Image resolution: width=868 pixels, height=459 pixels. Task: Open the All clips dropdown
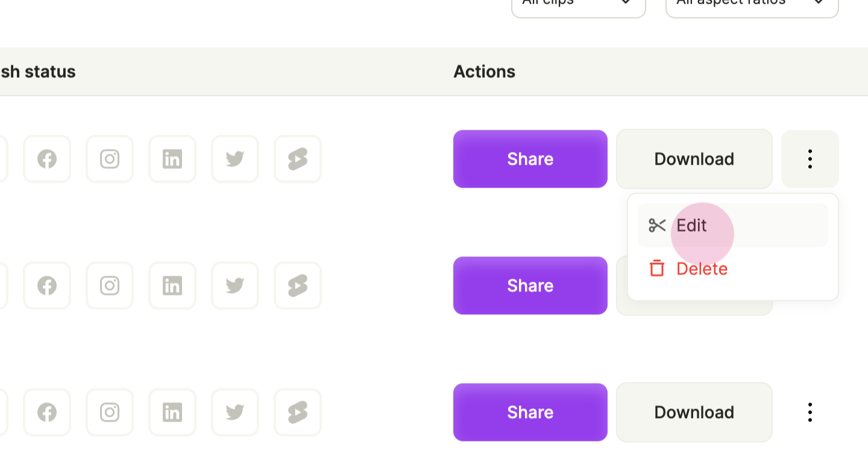point(579,5)
